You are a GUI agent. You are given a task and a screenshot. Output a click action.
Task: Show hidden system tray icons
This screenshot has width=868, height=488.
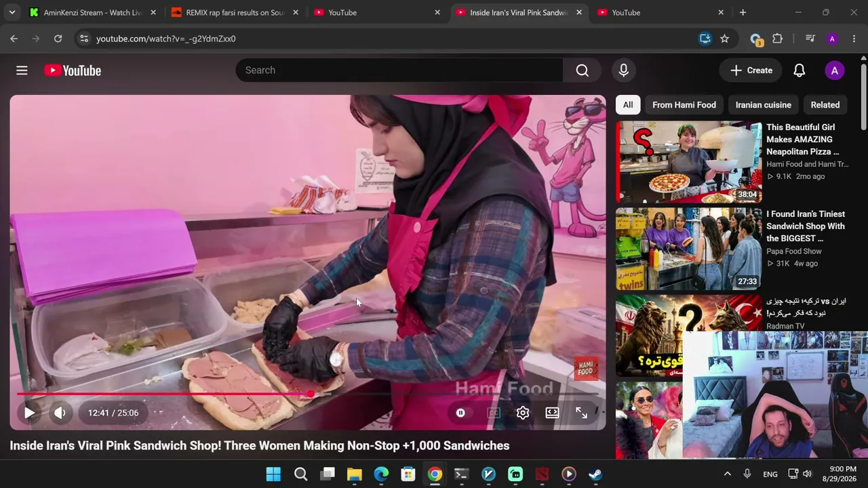[x=727, y=474]
